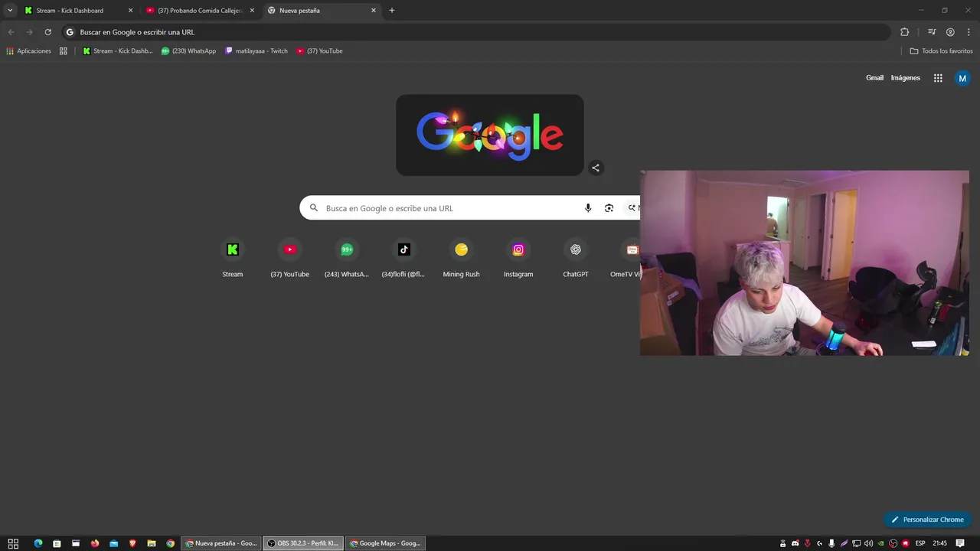This screenshot has width=980, height=551.
Task: Close the YouTube Probando Comida tab
Action: click(x=252, y=11)
